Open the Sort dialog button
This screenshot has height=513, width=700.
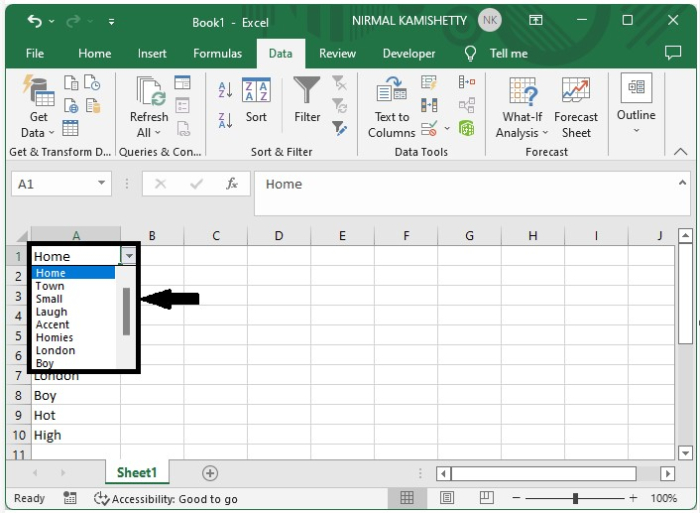(x=256, y=101)
